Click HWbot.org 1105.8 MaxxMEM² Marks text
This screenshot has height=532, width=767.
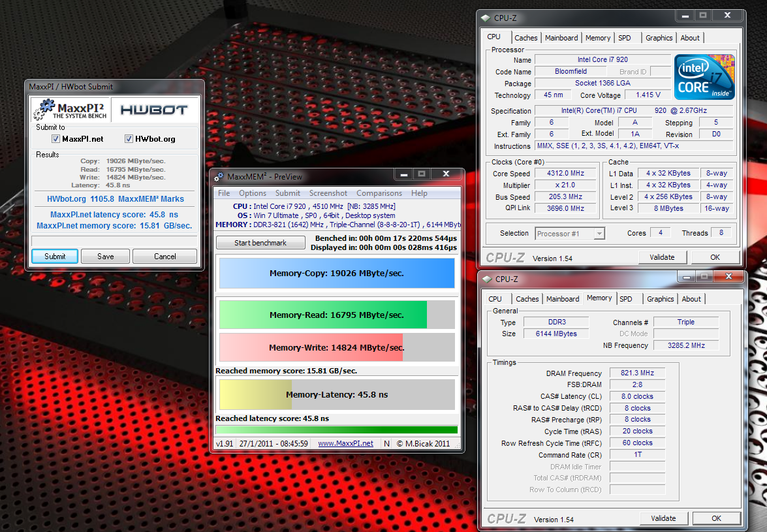(x=116, y=199)
